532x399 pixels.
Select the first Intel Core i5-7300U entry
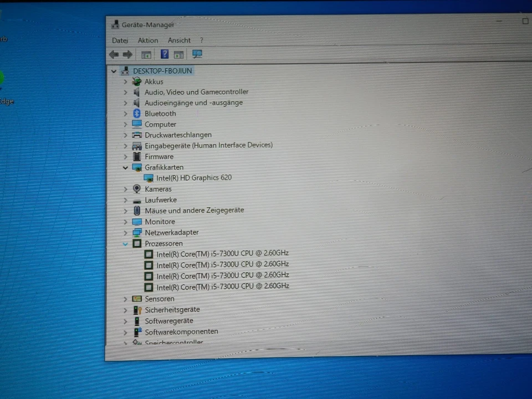pyautogui.click(x=223, y=253)
